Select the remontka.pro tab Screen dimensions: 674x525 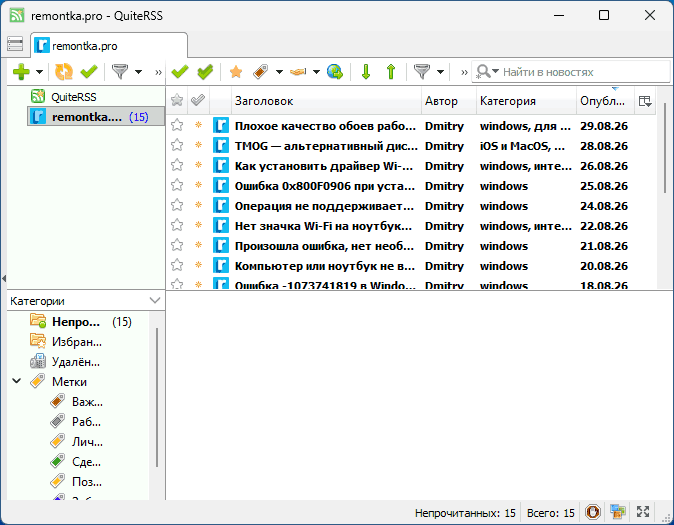[109, 45]
